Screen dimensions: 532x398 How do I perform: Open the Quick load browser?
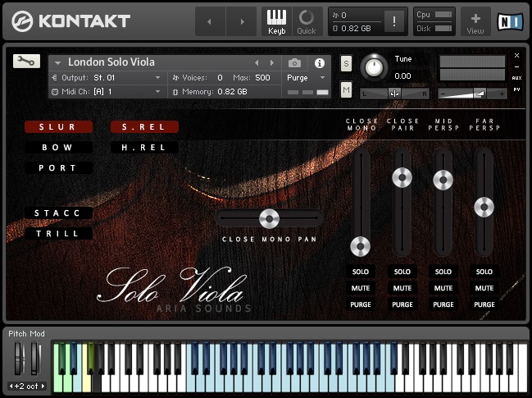tap(307, 21)
